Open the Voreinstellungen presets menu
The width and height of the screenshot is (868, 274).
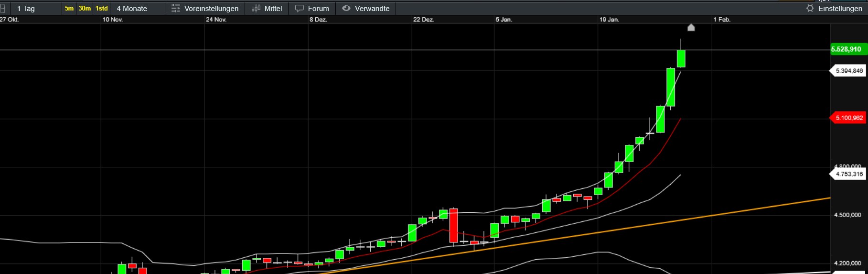point(211,9)
